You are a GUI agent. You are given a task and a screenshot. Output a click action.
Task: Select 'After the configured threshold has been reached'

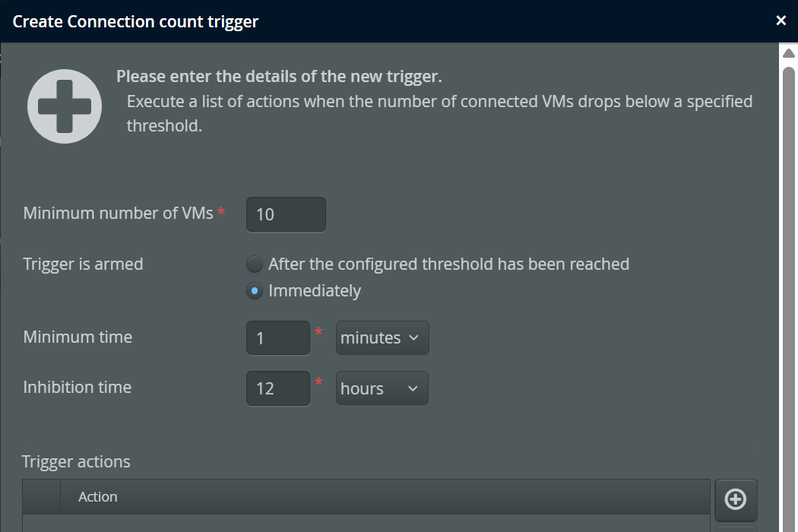point(255,264)
